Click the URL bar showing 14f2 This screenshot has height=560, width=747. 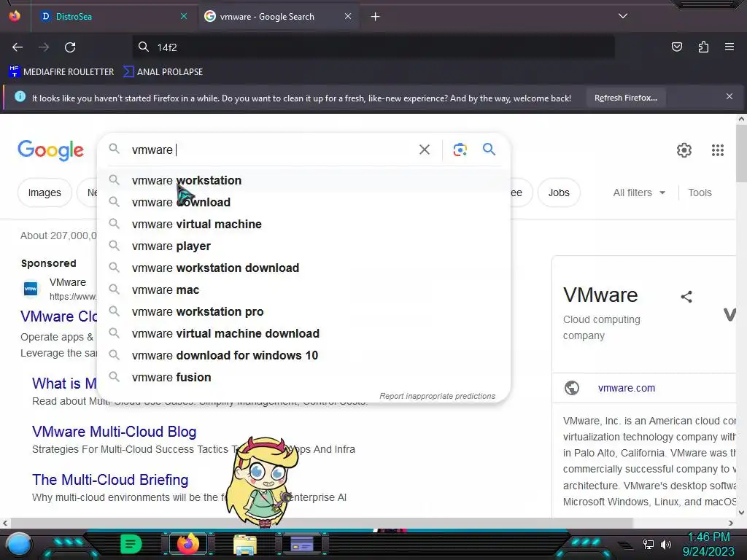point(373,47)
